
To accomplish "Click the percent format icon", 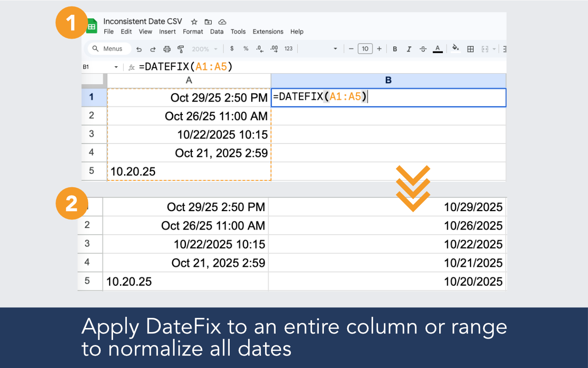I will point(246,48).
